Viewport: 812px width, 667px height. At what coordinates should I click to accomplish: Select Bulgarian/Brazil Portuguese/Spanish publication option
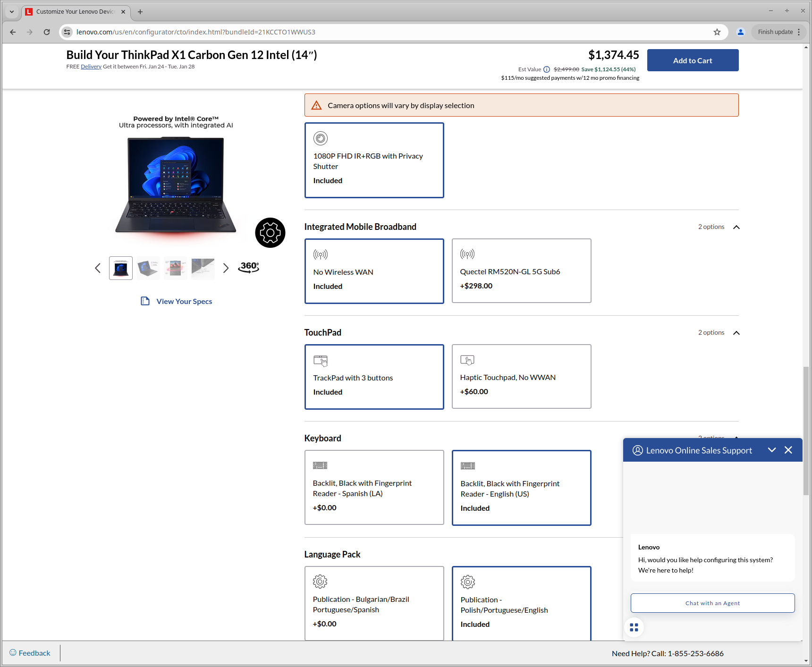(374, 603)
